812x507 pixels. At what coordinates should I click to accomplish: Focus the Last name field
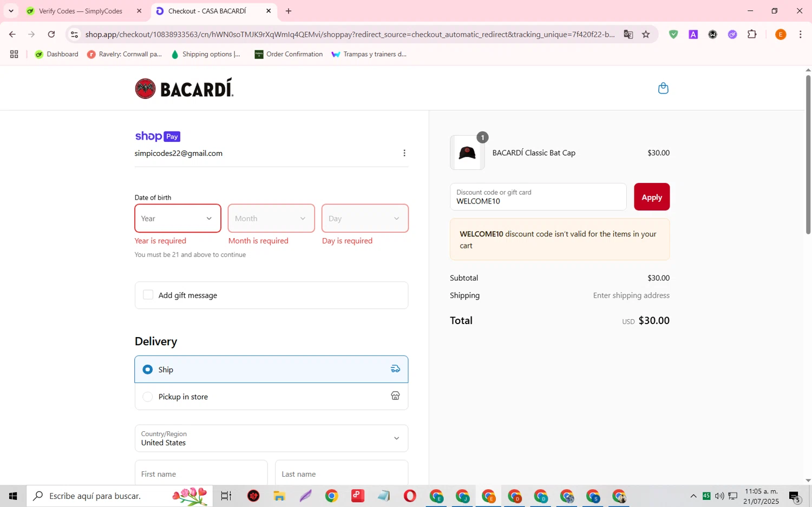tap(342, 472)
